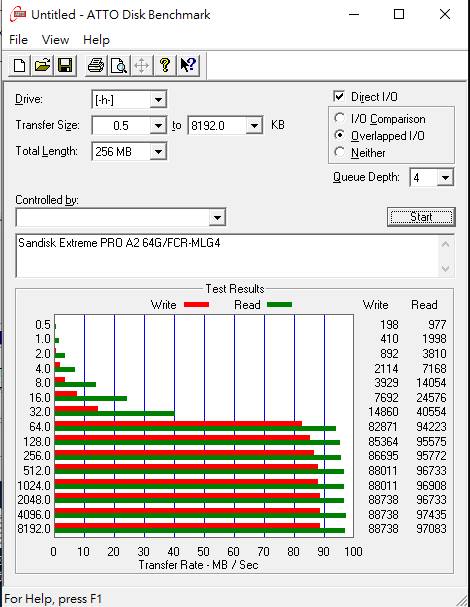Expand the minimum Transfer Size 0.5 dropdown

(158, 125)
